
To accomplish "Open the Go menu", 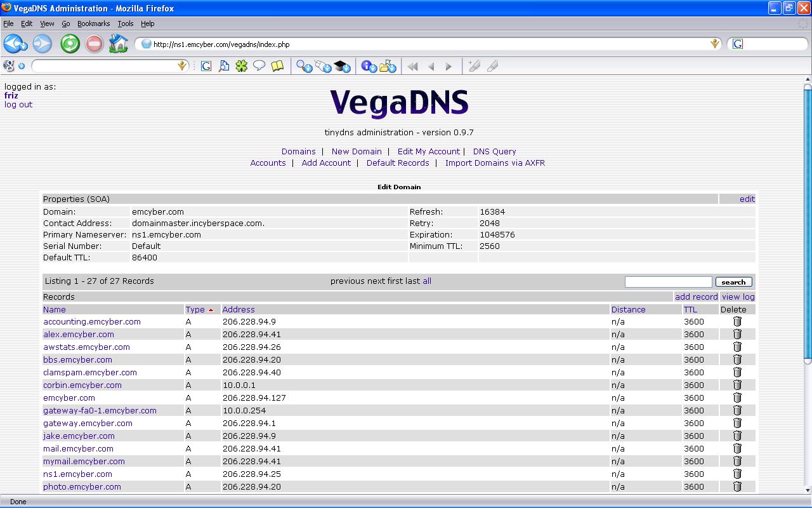I will coord(66,23).
